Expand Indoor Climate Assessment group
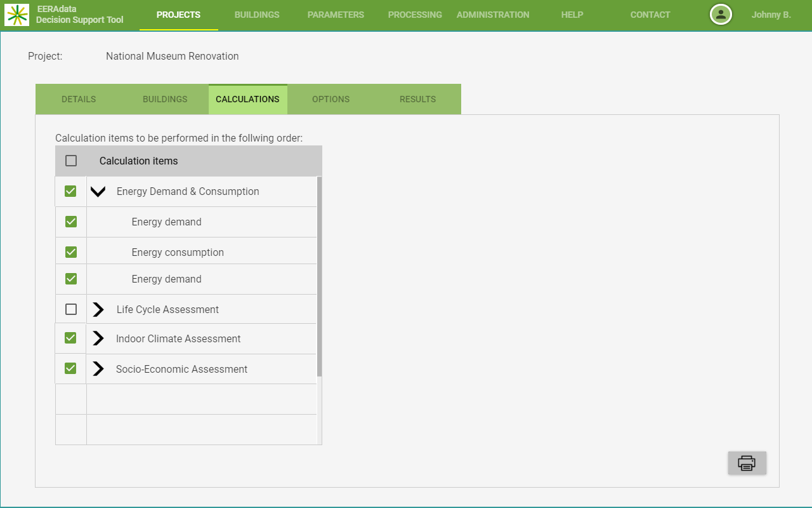Screen dimensions: 812x508 coord(98,339)
